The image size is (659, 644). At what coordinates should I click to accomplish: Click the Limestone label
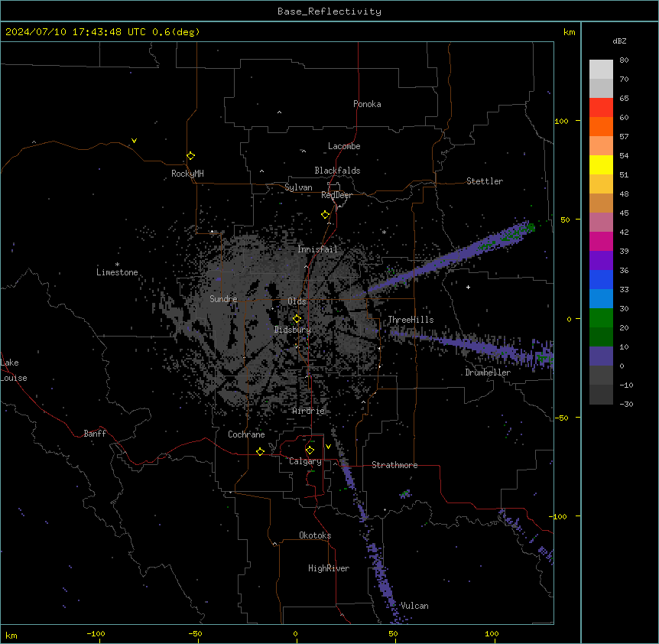coord(117,272)
